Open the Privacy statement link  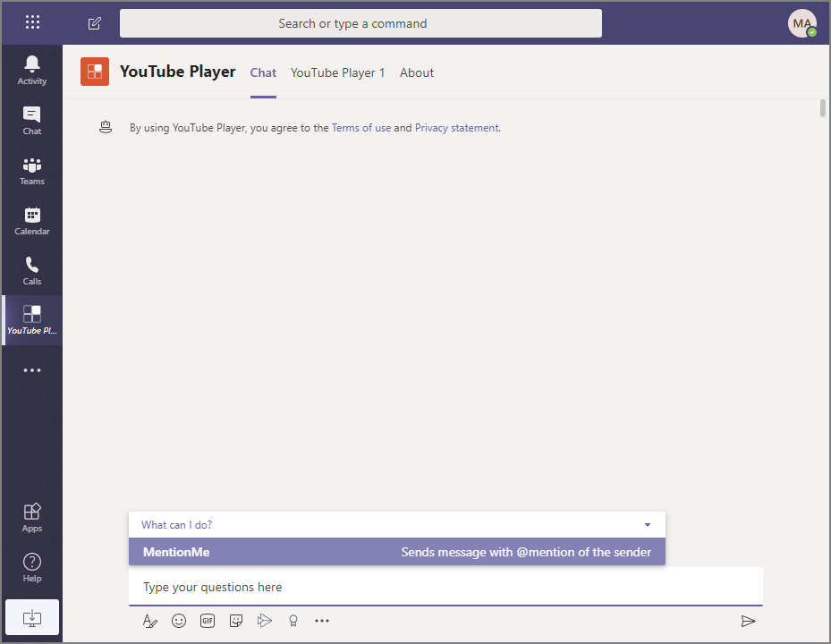457,128
